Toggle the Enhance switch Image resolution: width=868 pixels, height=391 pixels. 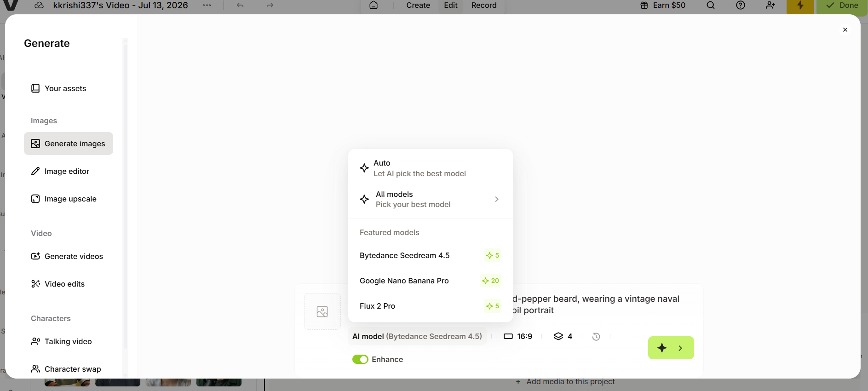click(360, 359)
